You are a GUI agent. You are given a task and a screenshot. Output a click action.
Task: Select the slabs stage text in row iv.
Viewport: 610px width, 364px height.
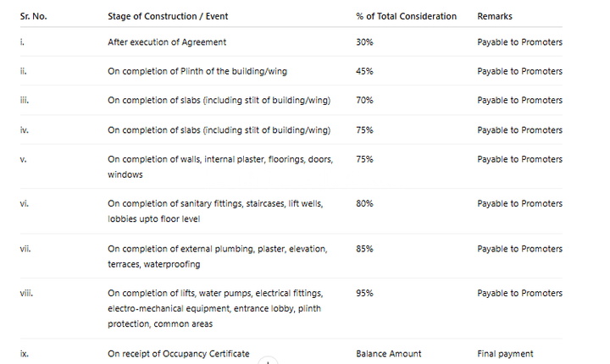(x=219, y=130)
